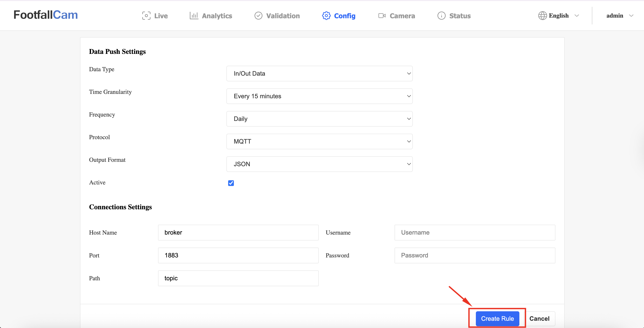
Task: Click the Camera video icon
Action: click(x=382, y=16)
